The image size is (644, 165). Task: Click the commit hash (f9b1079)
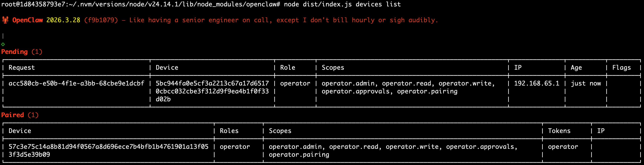pos(101,20)
